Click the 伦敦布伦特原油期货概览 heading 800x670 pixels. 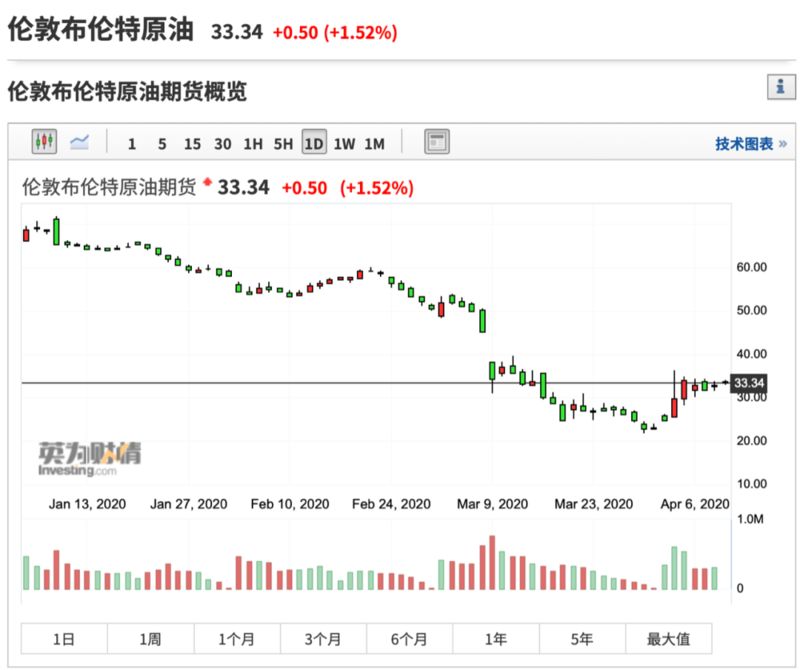[x=127, y=91]
